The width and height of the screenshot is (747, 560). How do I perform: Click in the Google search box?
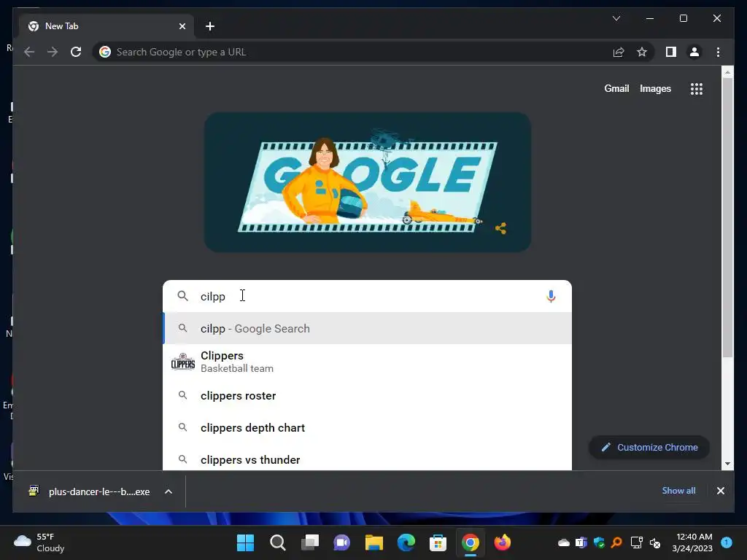pyautogui.click(x=367, y=296)
